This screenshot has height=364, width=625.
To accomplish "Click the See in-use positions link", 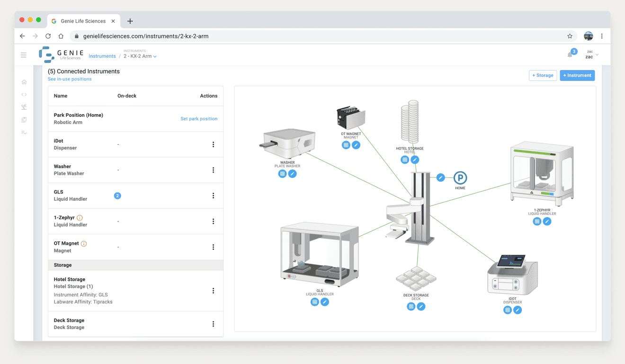I will point(70,79).
